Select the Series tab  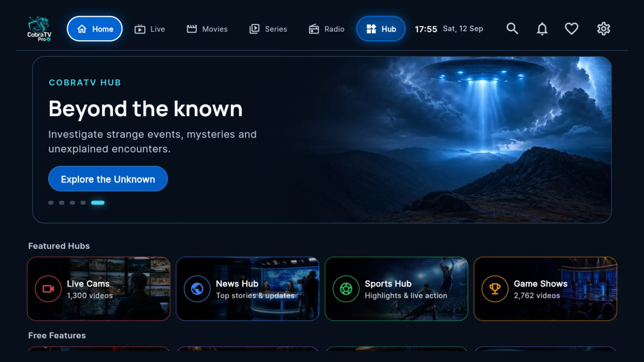[268, 29]
